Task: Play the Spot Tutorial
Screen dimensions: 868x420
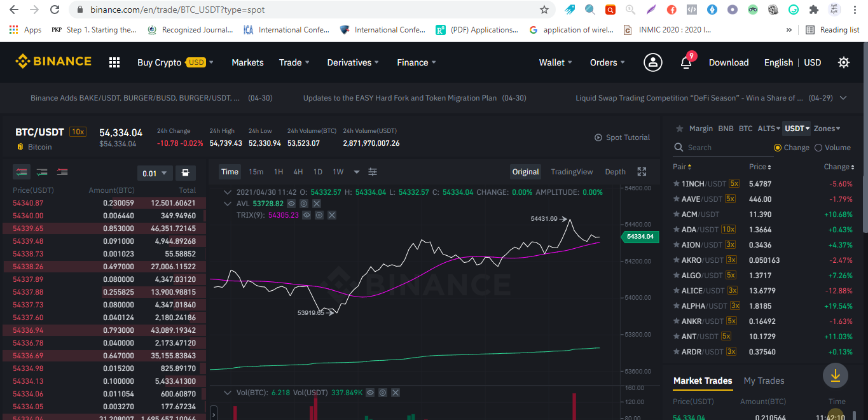Action: point(622,137)
